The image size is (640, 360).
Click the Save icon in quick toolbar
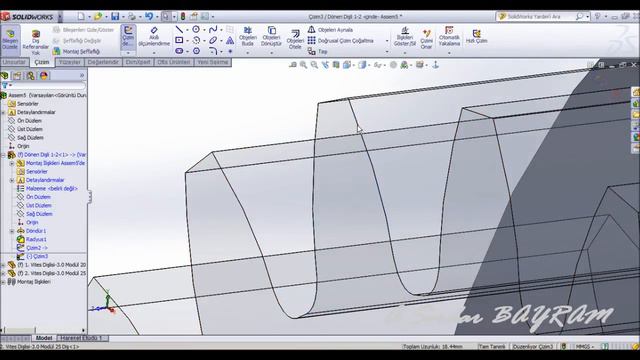[x=115, y=16]
